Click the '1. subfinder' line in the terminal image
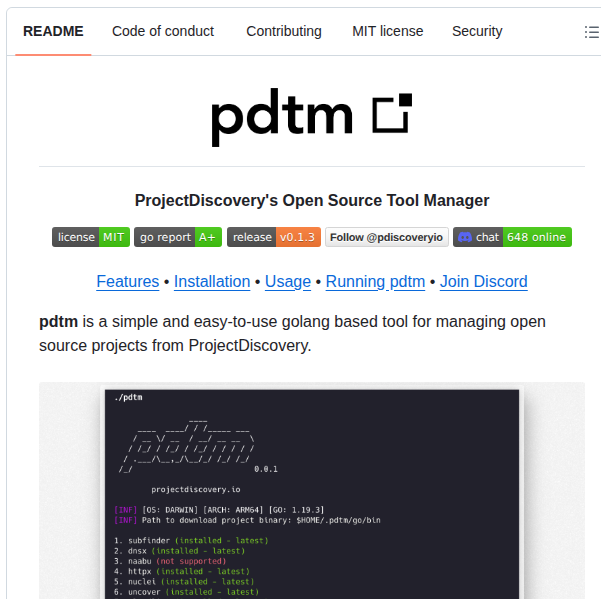Screen dimensions: 601x599 coord(191,541)
